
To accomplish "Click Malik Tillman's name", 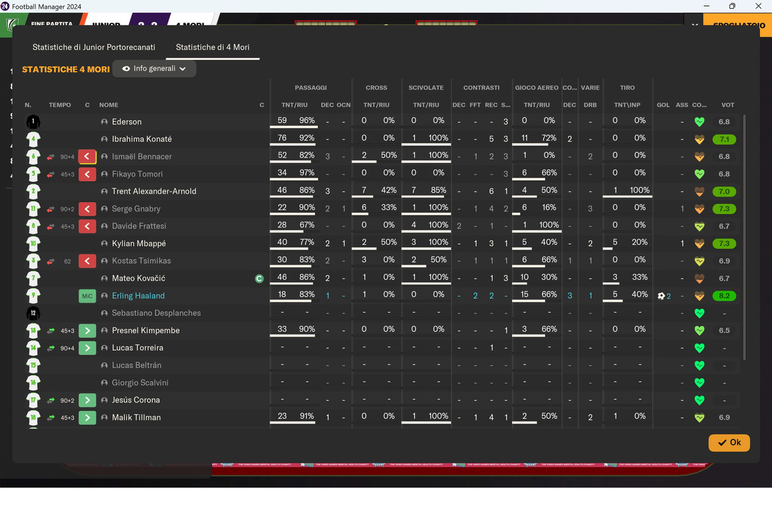I will pos(136,417).
